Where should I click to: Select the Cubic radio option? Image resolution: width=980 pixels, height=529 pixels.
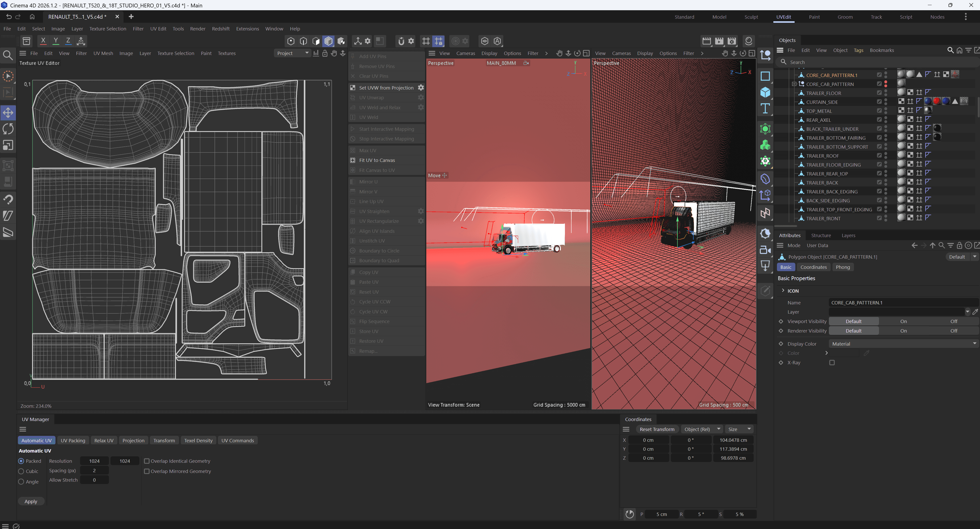click(x=21, y=471)
